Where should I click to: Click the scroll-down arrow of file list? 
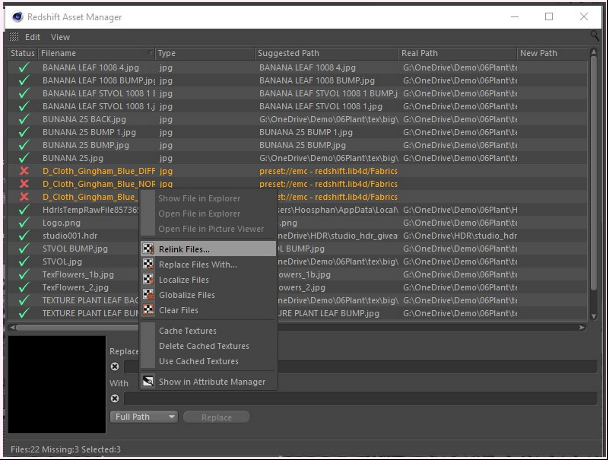(594, 316)
